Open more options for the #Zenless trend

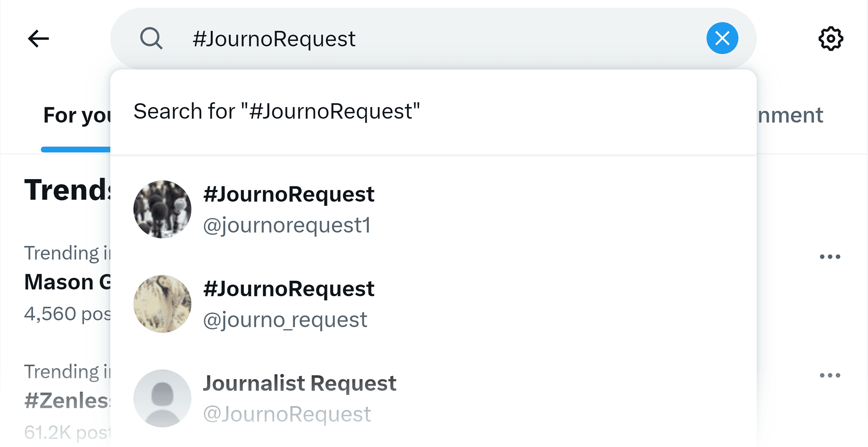click(830, 375)
